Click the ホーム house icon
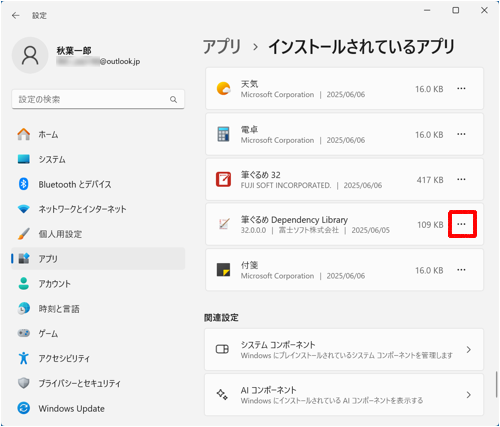The height and width of the screenshot is (427, 500). tap(24, 134)
